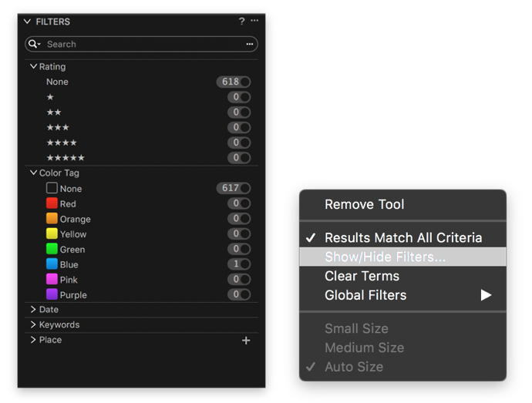The height and width of the screenshot is (403, 532).
Task: Open the Global Filters submenu
Action: (402, 295)
